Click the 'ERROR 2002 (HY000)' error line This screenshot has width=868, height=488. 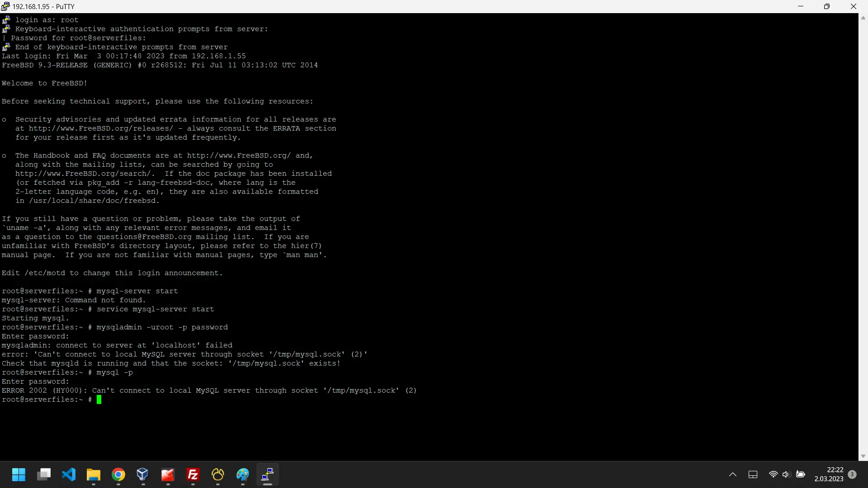[209, 390]
